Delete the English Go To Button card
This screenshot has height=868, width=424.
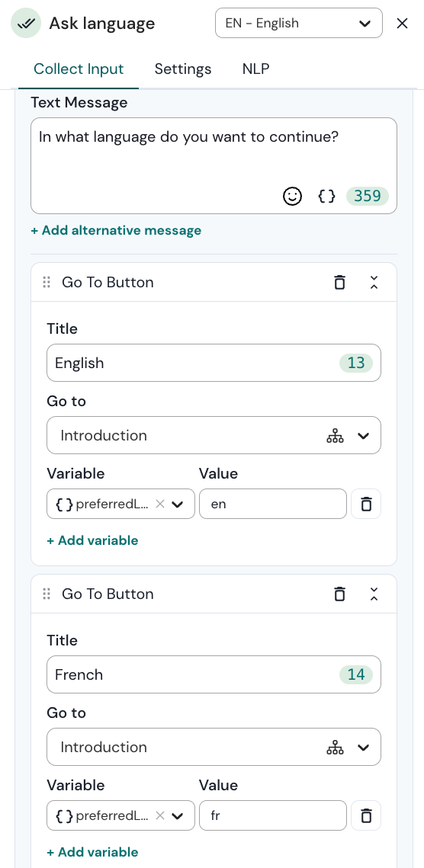pyautogui.click(x=340, y=282)
